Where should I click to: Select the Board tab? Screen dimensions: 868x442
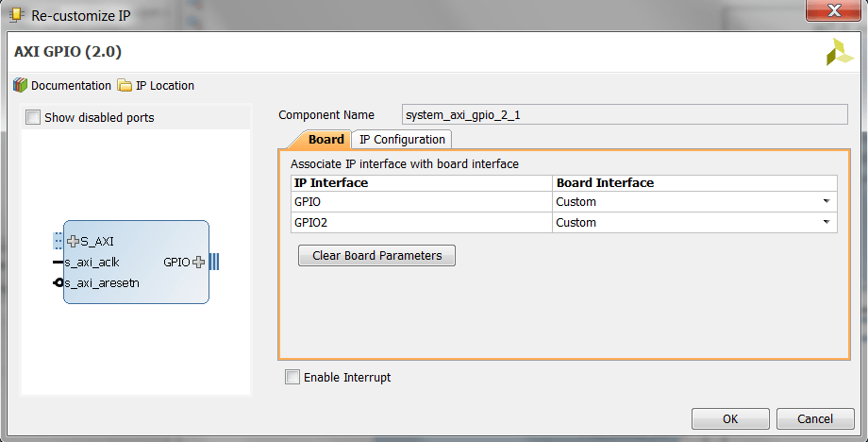[x=325, y=140]
